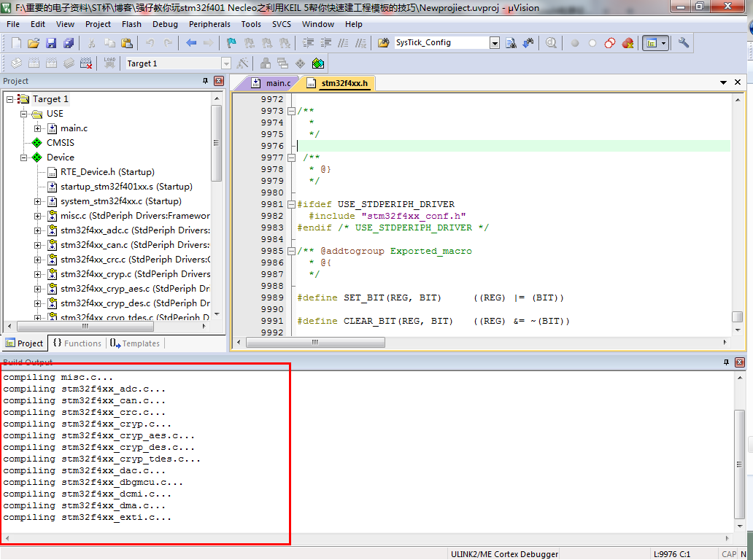The width and height of the screenshot is (753, 560).
Task: Click the Toggle bookmark flag icon
Action: point(231,43)
